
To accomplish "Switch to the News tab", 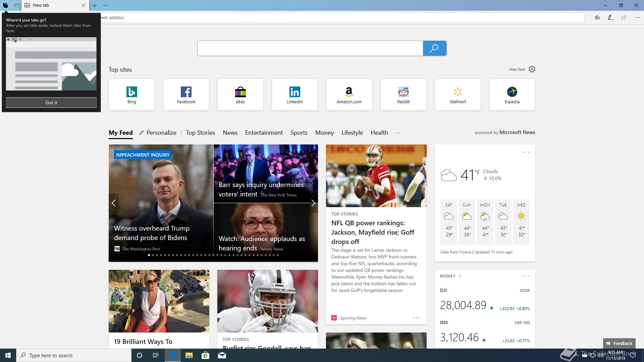I will pos(230,133).
